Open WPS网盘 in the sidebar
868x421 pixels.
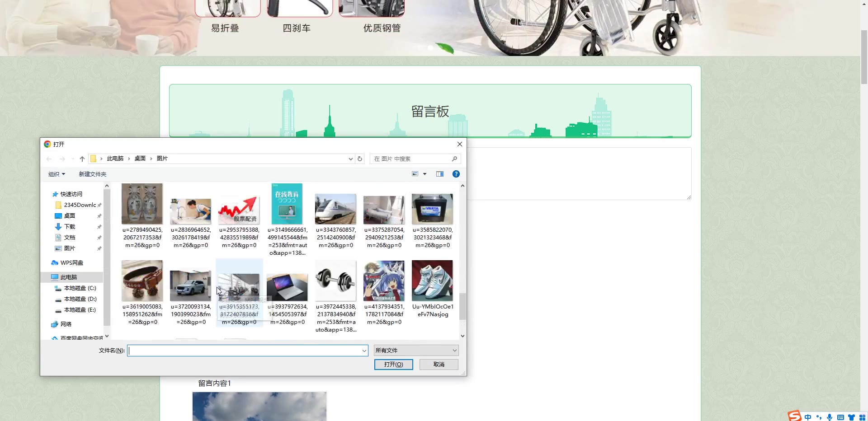tap(71, 263)
